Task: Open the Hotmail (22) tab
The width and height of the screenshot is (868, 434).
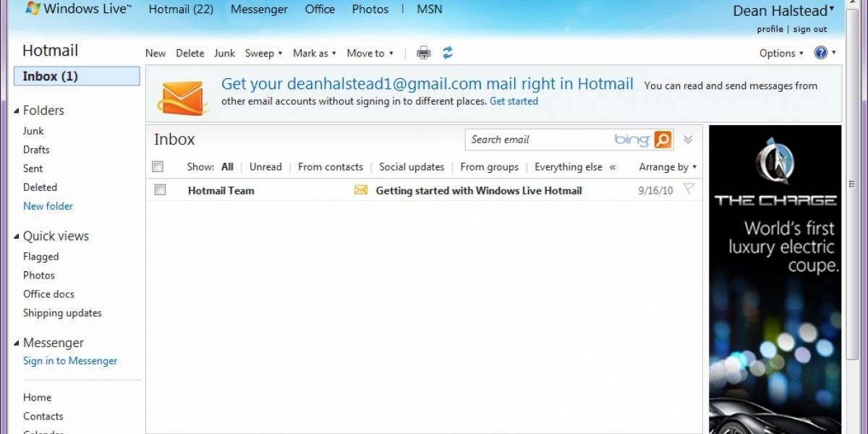Action: [x=181, y=9]
